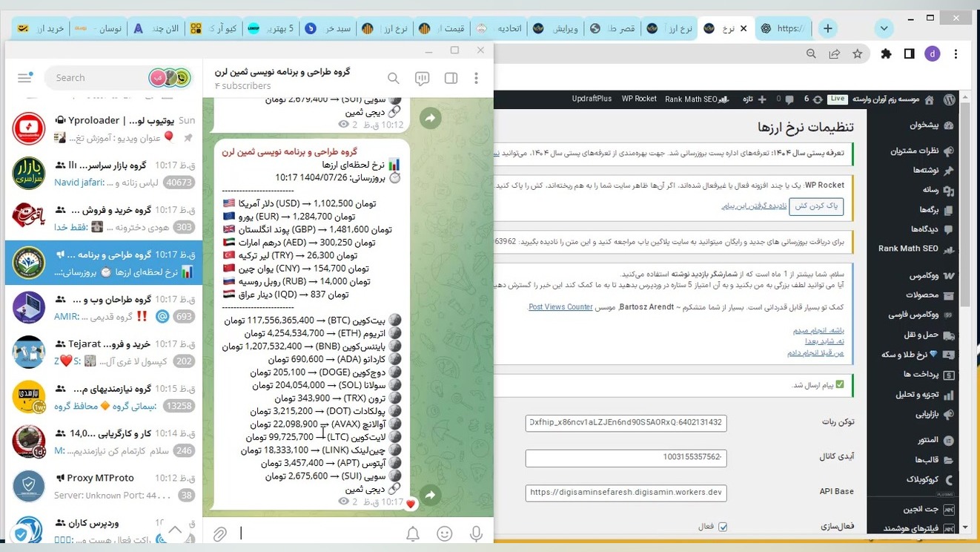
Task: Open Rank Math SEO in the sidebar
Action: point(916,249)
